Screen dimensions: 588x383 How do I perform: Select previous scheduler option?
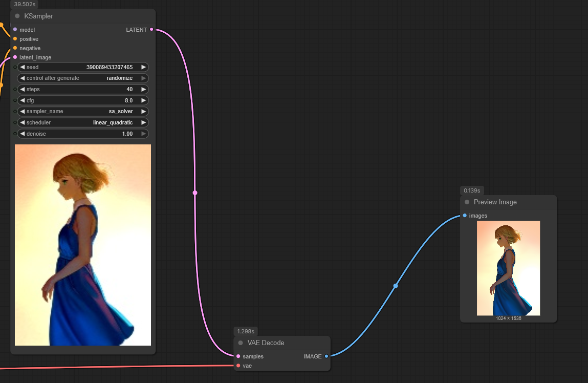[23, 123]
